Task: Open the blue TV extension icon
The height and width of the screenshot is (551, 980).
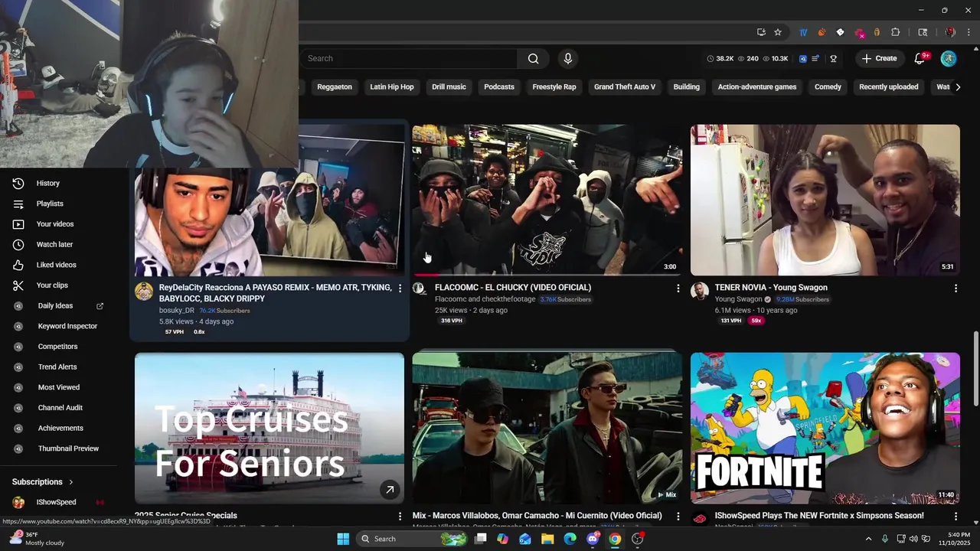Action: click(x=803, y=32)
